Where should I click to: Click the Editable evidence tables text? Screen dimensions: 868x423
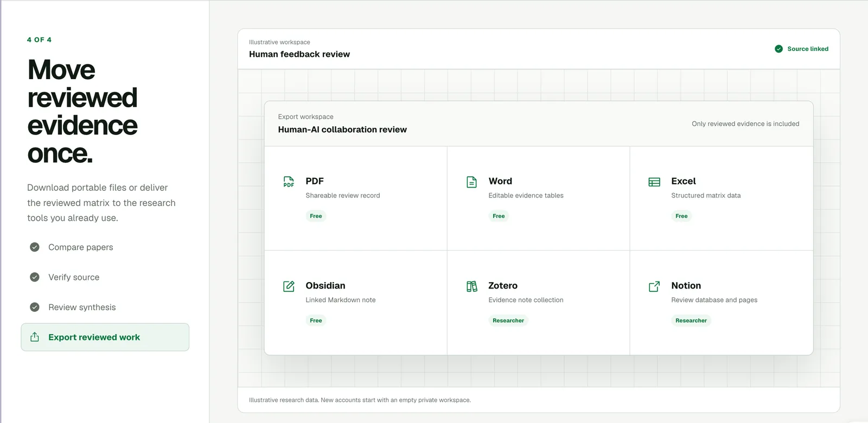point(526,195)
